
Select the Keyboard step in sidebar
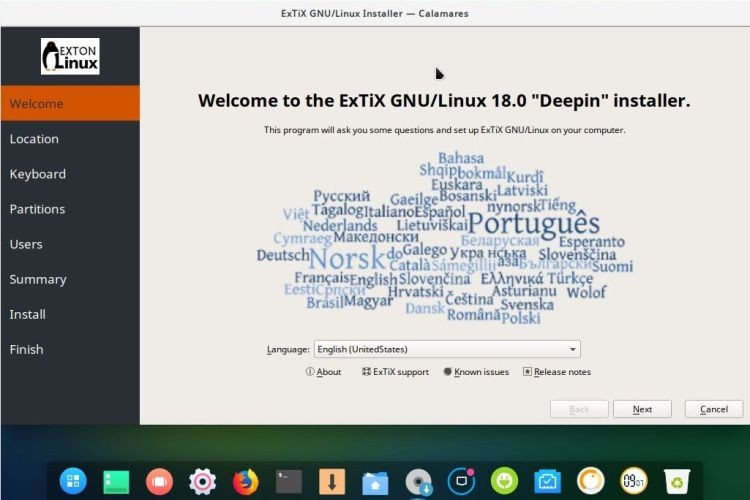click(70, 174)
